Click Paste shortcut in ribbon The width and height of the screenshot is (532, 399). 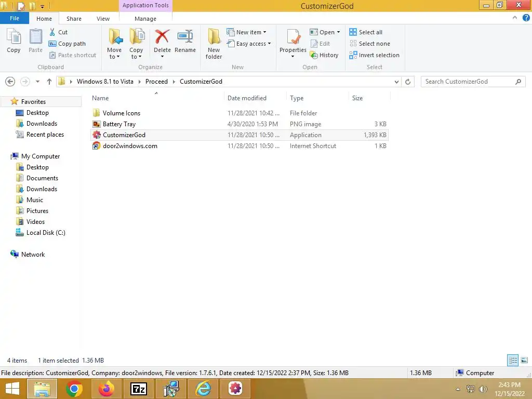73,55
